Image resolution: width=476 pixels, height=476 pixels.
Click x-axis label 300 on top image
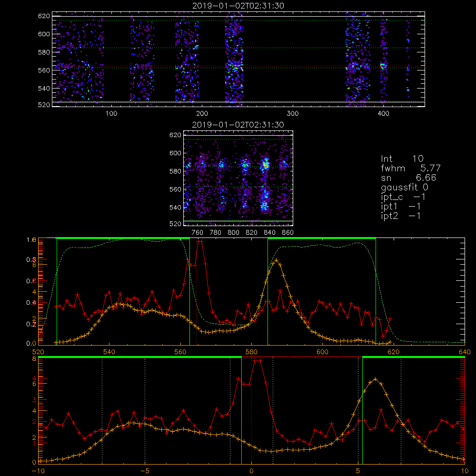pyautogui.click(x=293, y=114)
